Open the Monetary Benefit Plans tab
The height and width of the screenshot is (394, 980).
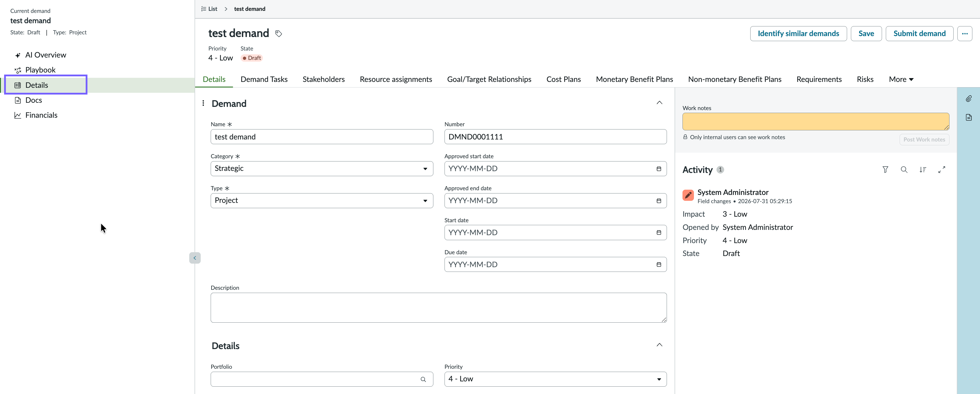[x=634, y=79]
